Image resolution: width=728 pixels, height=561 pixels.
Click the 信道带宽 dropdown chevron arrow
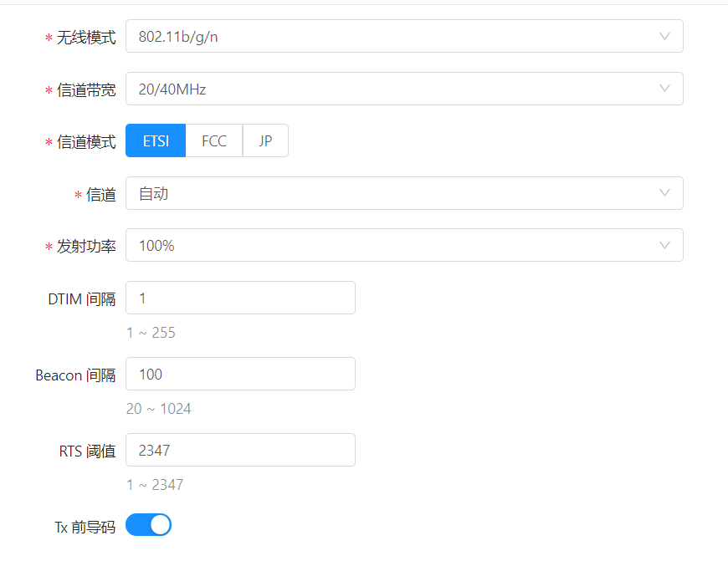664,89
